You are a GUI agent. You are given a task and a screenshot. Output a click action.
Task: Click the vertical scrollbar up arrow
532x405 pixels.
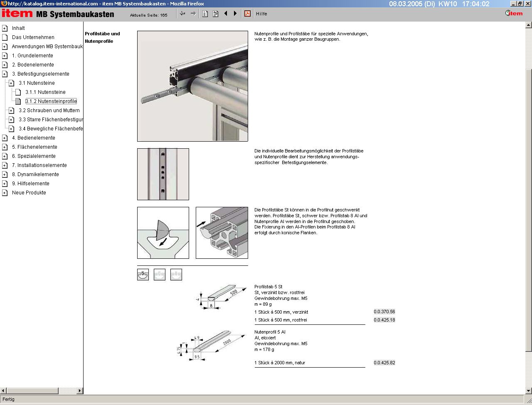pos(529,25)
